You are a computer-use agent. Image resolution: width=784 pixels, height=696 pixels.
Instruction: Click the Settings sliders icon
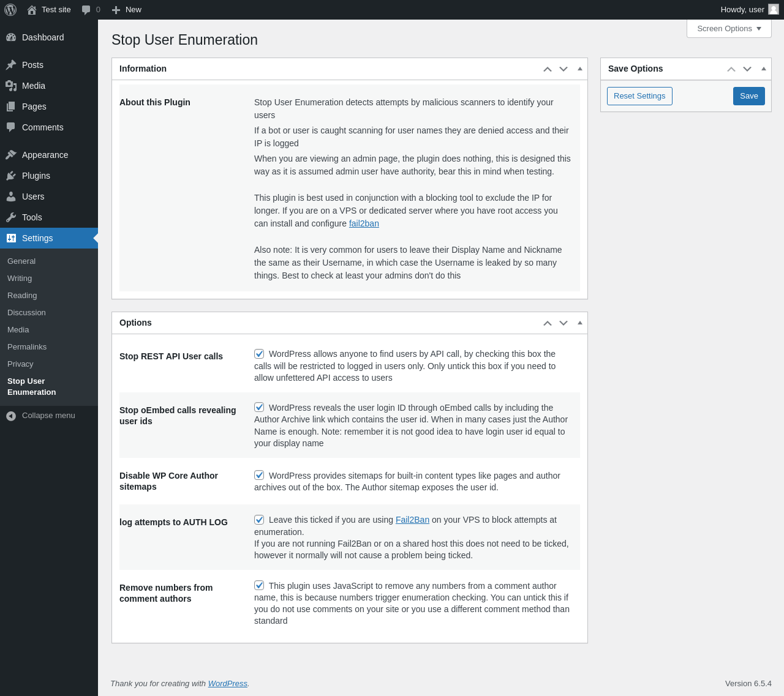click(x=11, y=238)
